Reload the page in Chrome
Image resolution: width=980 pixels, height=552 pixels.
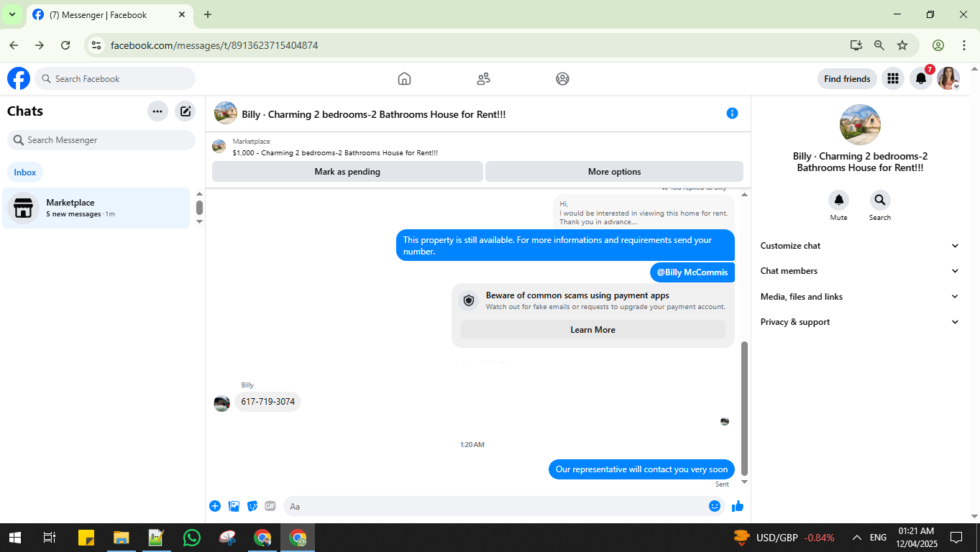click(65, 45)
